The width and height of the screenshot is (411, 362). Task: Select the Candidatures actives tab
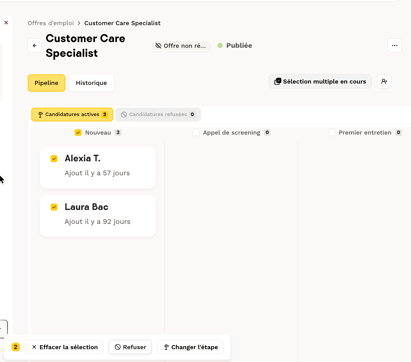(x=72, y=114)
